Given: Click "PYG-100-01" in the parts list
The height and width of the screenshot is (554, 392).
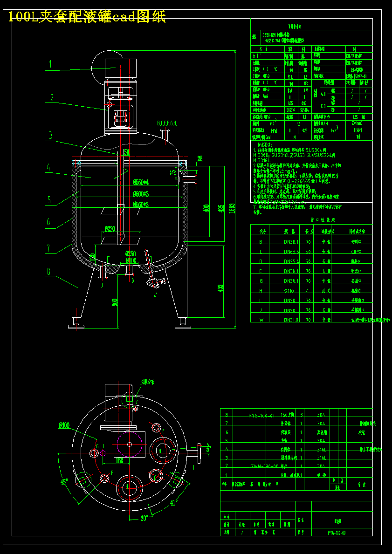Looking at the screenshot, I should click(261, 416).
